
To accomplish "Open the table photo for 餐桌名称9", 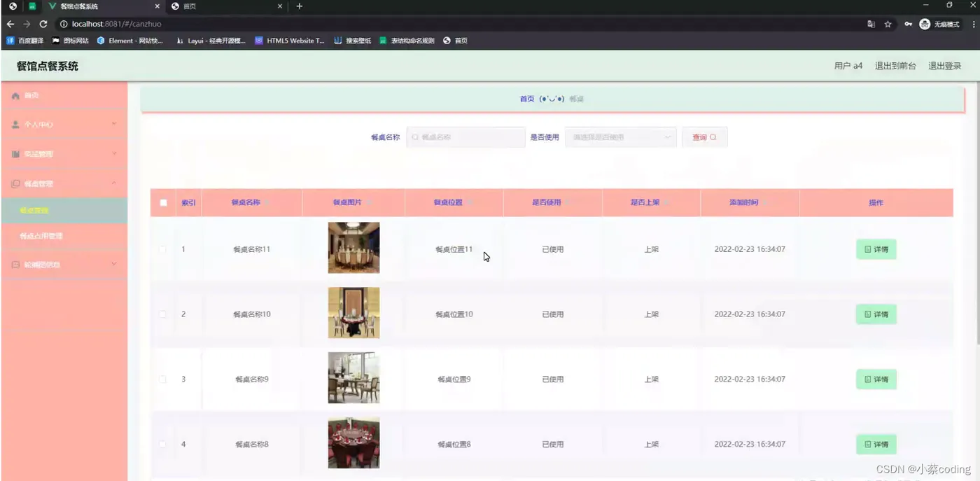I will (x=353, y=378).
